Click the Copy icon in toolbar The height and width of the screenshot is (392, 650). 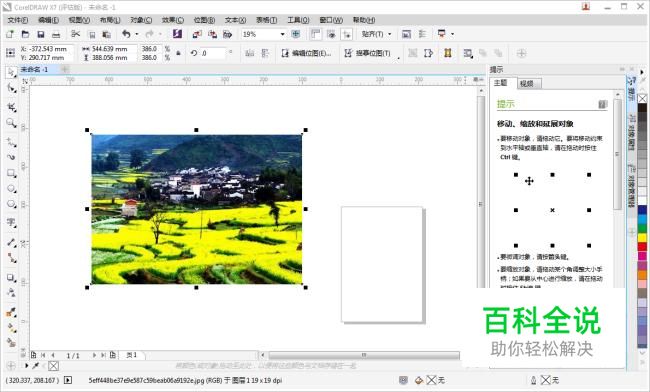click(x=92, y=35)
